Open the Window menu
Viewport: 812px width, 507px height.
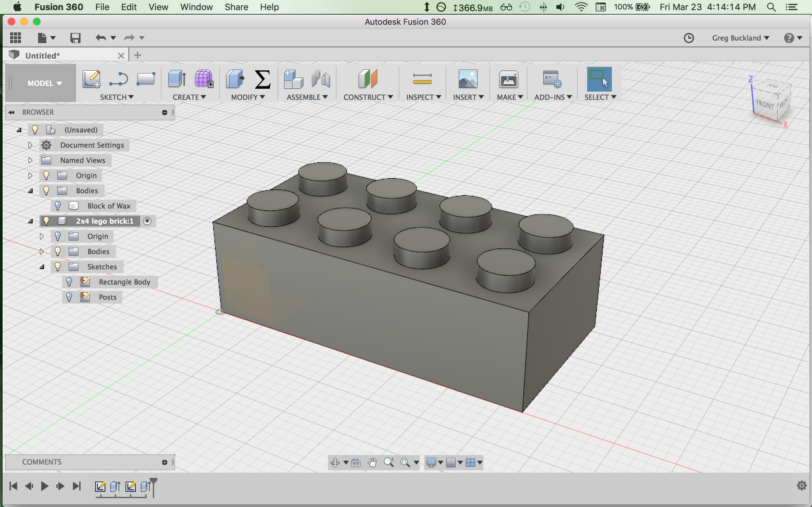point(196,7)
